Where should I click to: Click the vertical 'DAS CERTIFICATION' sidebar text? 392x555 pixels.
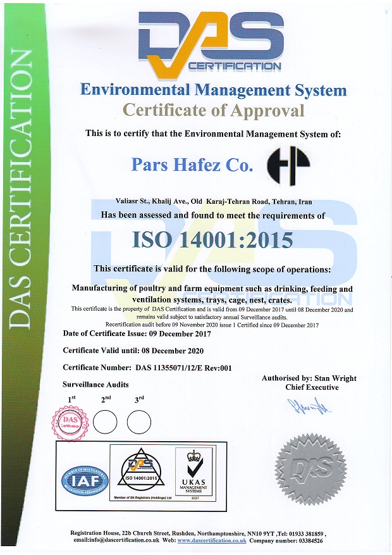20,189
